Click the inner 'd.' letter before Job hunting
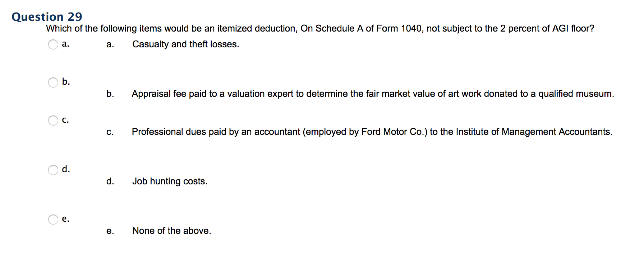644x264 pixels. coord(110,181)
